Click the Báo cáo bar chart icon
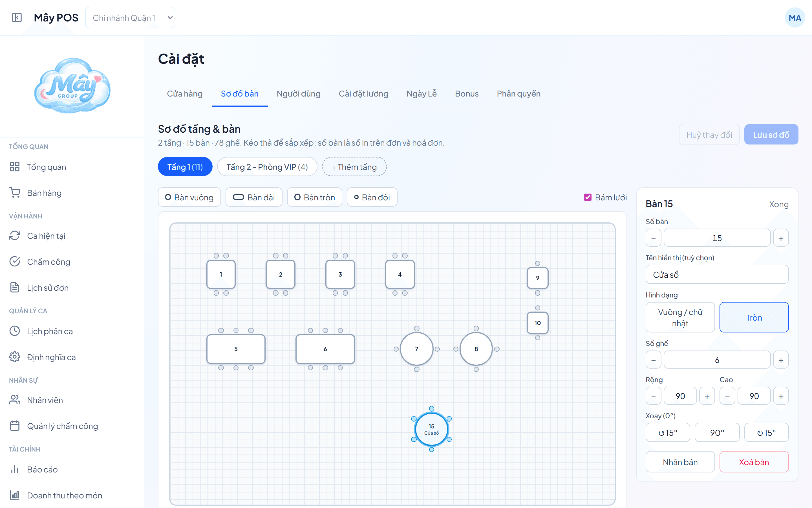The image size is (812, 508). [14, 469]
